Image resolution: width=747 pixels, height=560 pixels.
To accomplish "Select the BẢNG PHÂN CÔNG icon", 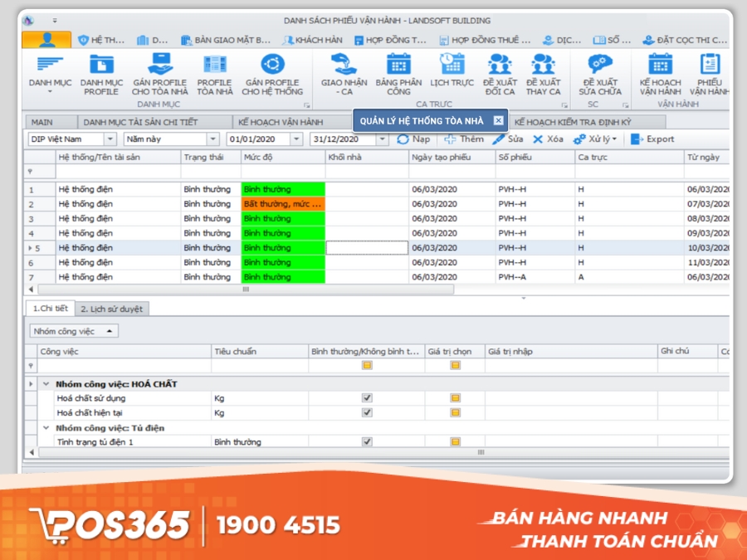I will tap(396, 75).
